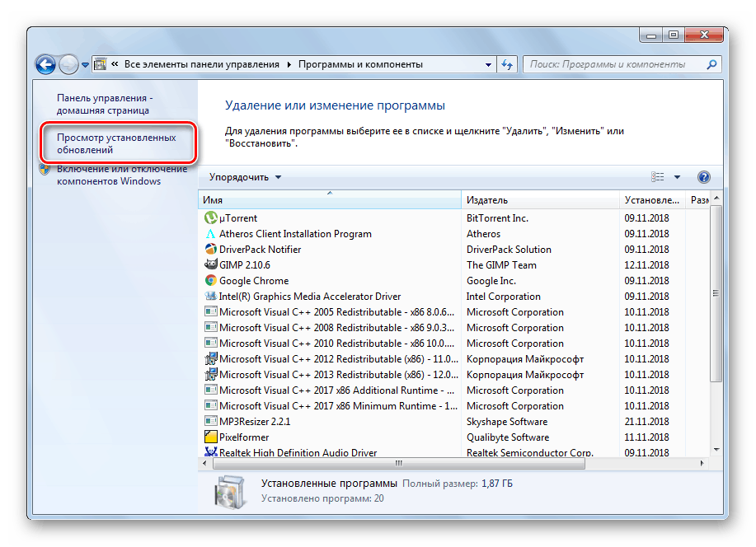Image resolution: width=756 pixels, height=547 pixels.
Task: Open Включение или отключение компонентов Windows
Action: [122, 175]
